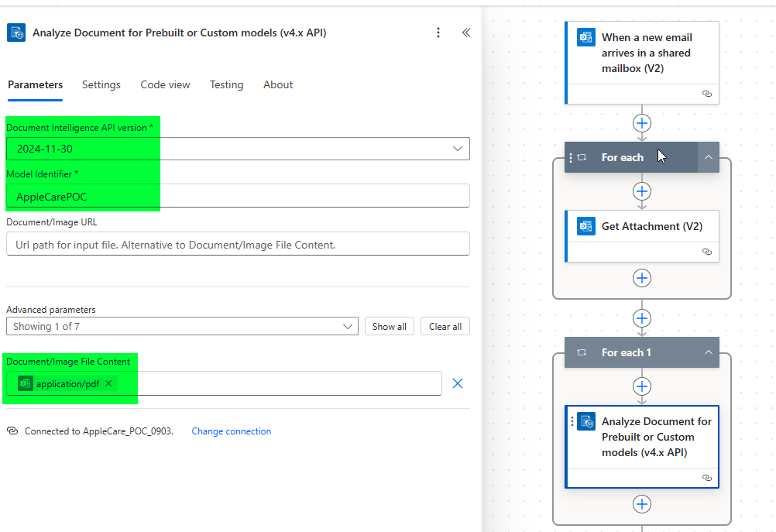Click loop icon on For each header
This screenshot has height=532, width=776.
(582, 157)
